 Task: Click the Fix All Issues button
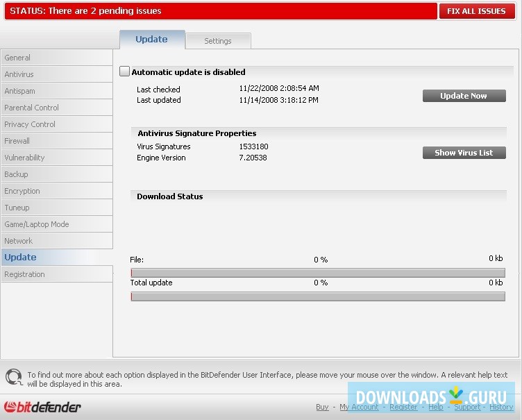click(477, 11)
